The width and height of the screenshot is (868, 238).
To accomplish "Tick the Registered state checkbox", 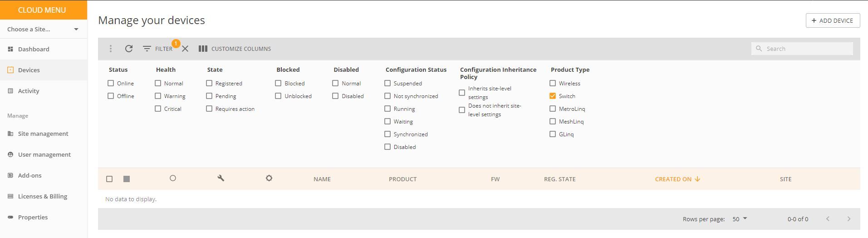I will pyautogui.click(x=209, y=83).
